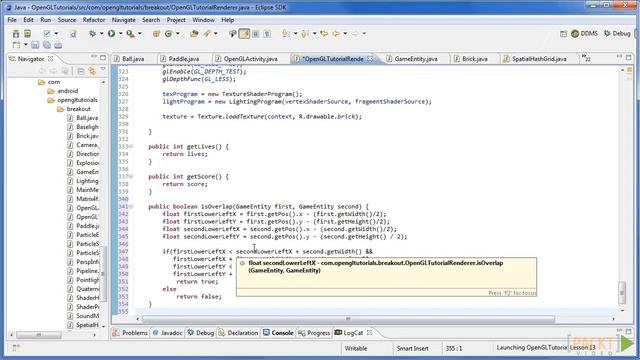
Task: Open the Refactor menu
Action: click(94, 20)
